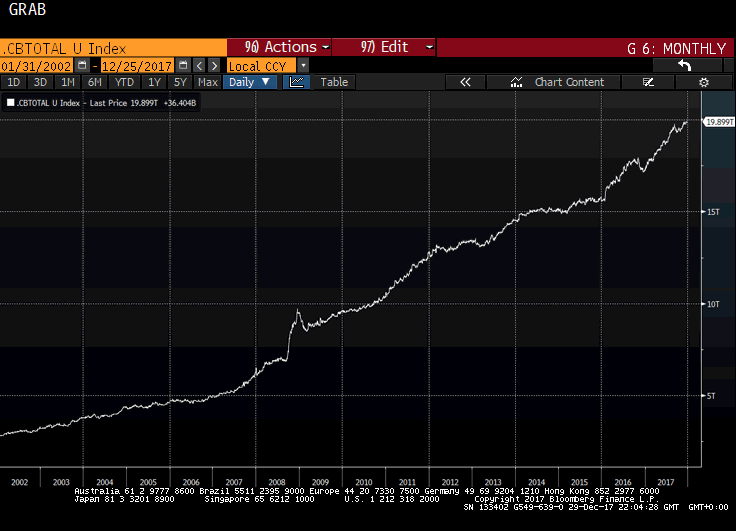
Task: Open the Local CCY currency dropdown arrow
Action: point(303,65)
